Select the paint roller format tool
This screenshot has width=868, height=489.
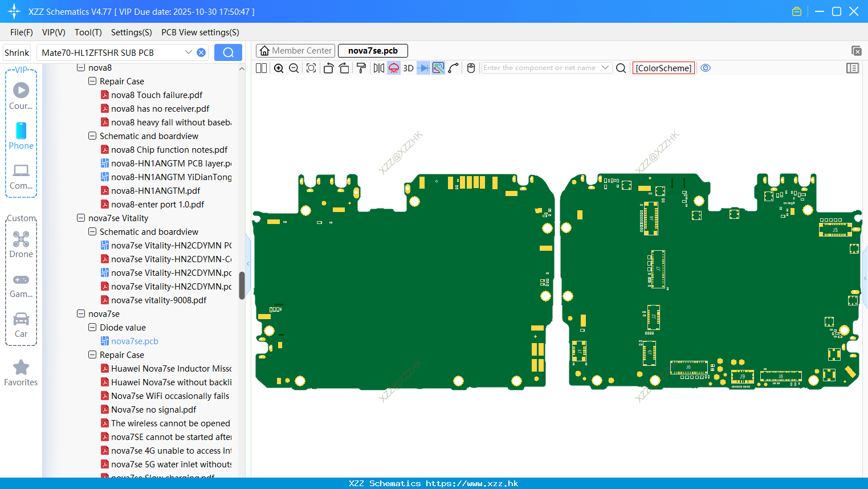click(x=361, y=68)
